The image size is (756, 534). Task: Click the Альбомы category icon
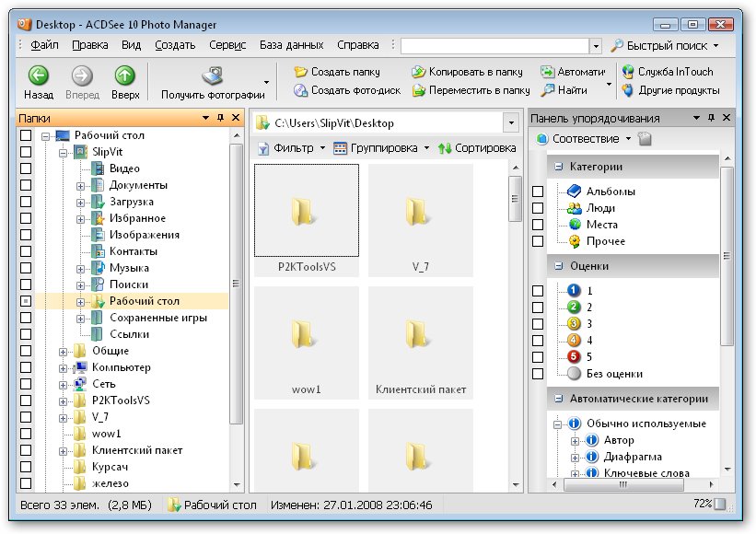574,192
